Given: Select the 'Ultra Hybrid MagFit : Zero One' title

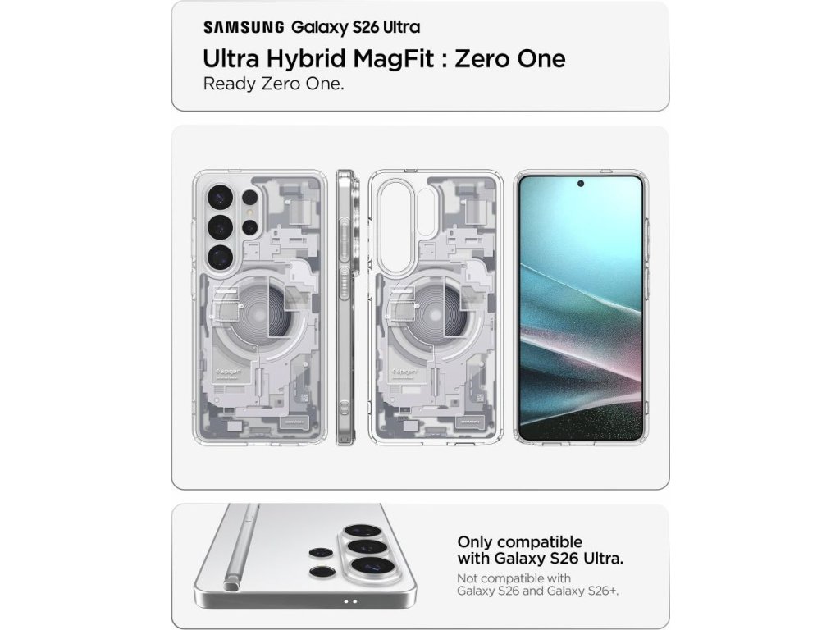Looking at the screenshot, I should click(384, 58).
